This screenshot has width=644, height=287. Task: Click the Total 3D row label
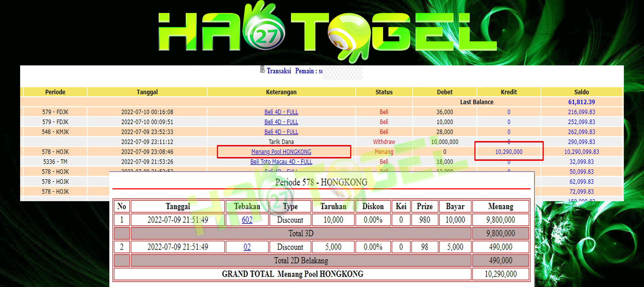coord(301,233)
